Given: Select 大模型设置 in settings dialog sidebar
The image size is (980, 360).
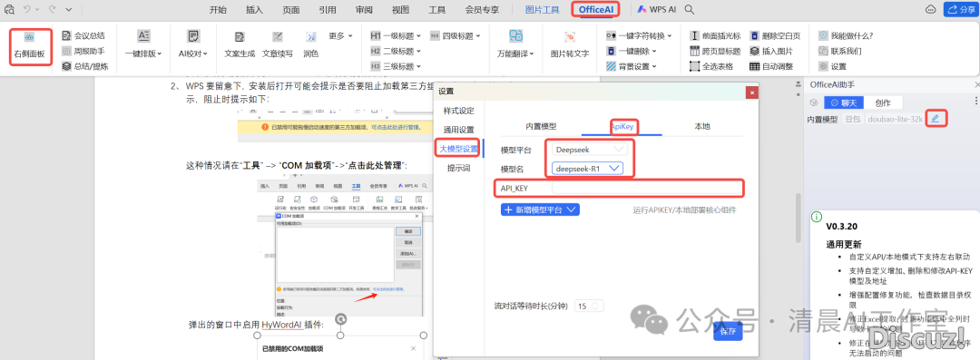Looking at the screenshot, I should [458, 148].
